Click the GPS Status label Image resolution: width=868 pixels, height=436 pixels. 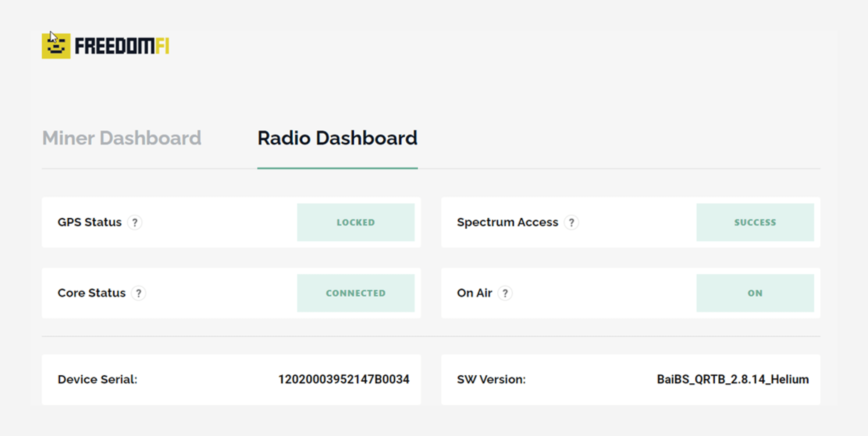coord(90,222)
